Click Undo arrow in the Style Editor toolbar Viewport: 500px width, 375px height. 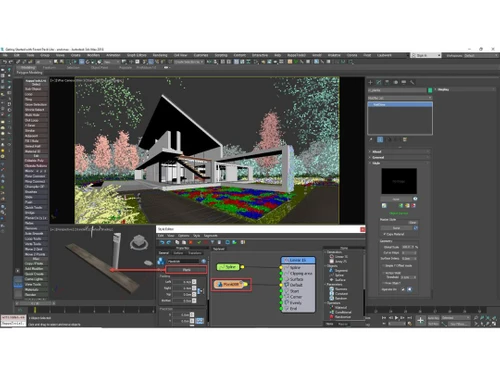pyautogui.click(x=162, y=242)
